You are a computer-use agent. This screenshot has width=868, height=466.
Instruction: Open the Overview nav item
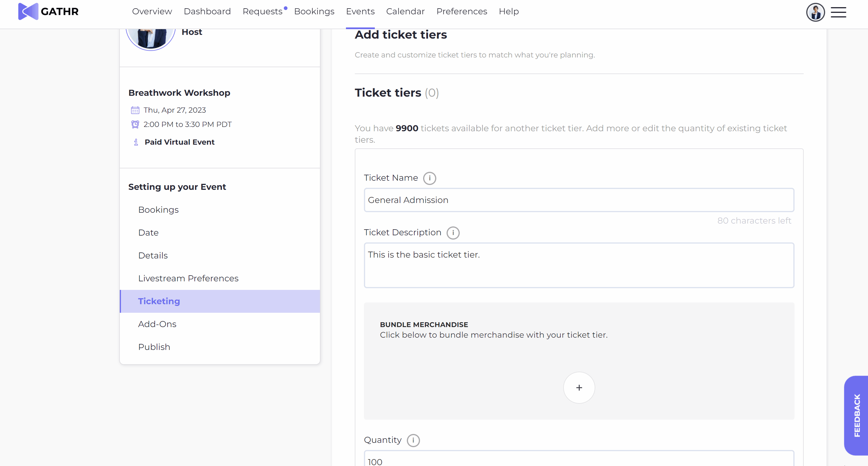152,11
